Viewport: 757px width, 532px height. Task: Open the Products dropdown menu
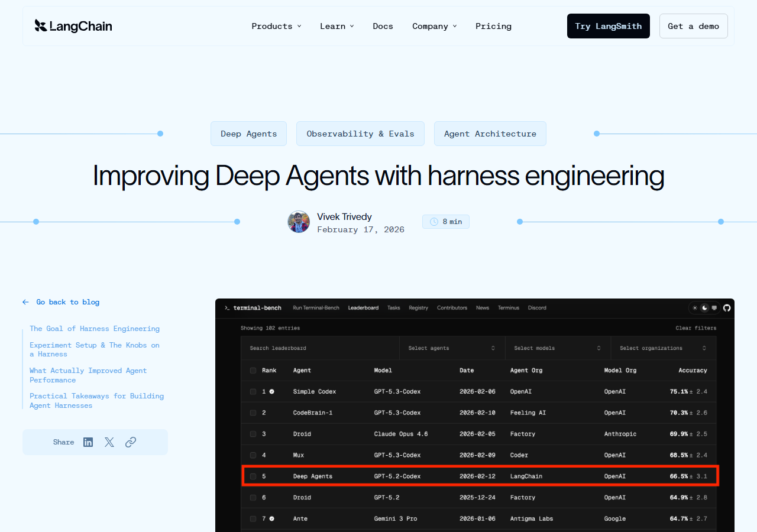pos(276,26)
